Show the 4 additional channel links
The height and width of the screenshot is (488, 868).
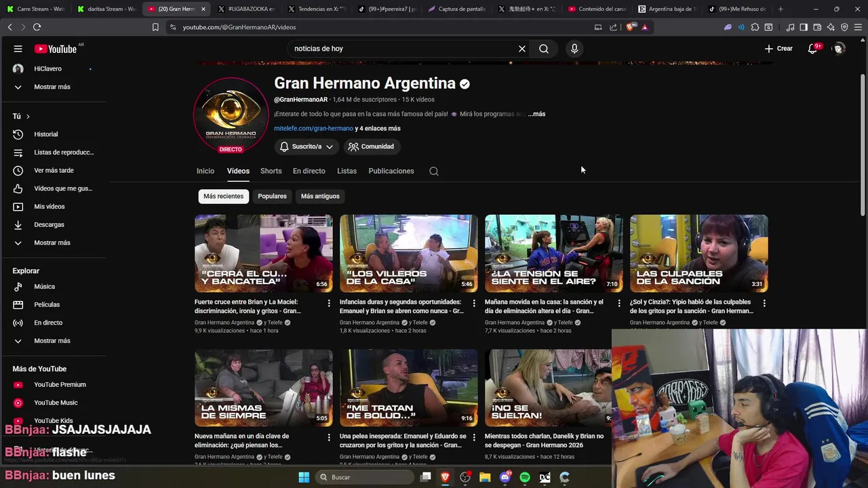coord(378,128)
